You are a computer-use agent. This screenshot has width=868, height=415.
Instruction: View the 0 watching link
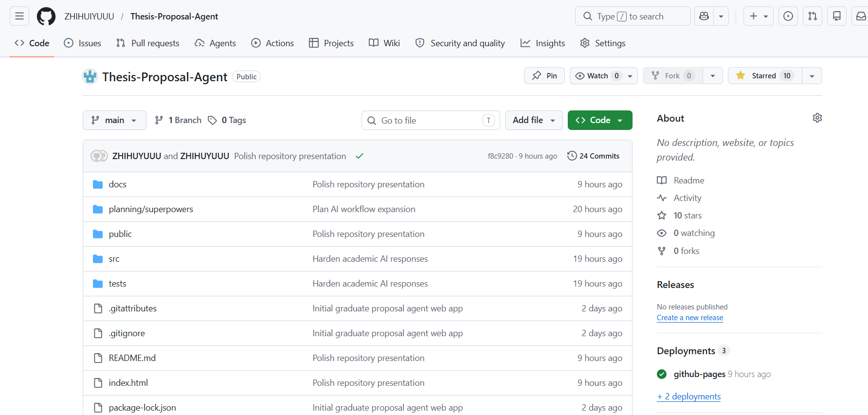coord(686,233)
